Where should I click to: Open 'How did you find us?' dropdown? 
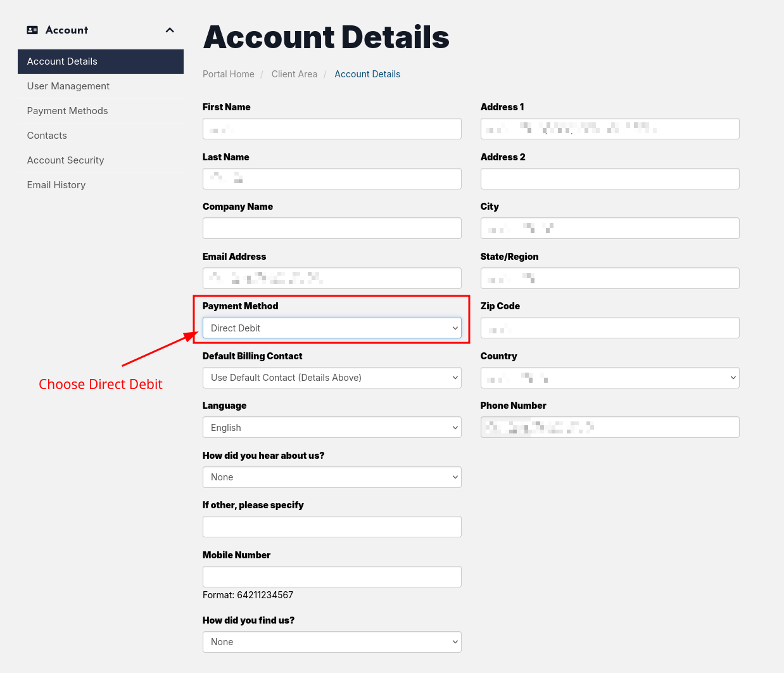(x=332, y=642)
